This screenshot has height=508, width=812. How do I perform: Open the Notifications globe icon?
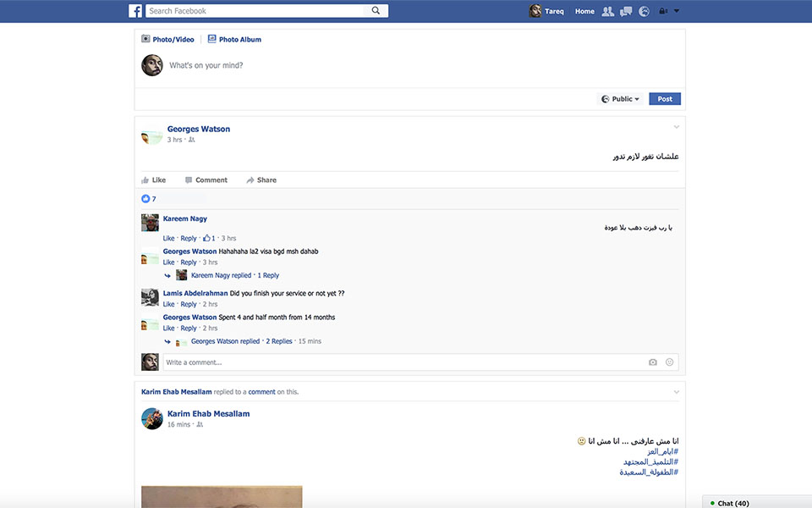(644, 10)
